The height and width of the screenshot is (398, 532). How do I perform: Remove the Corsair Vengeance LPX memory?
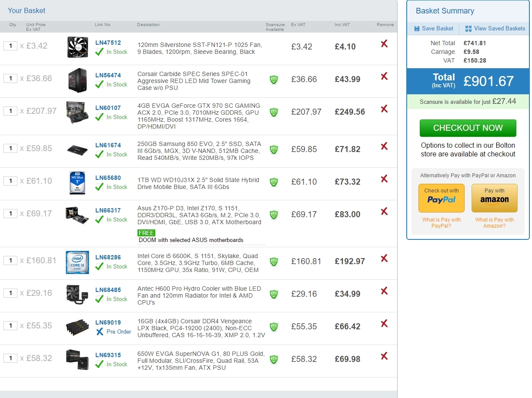click(384, 324)
